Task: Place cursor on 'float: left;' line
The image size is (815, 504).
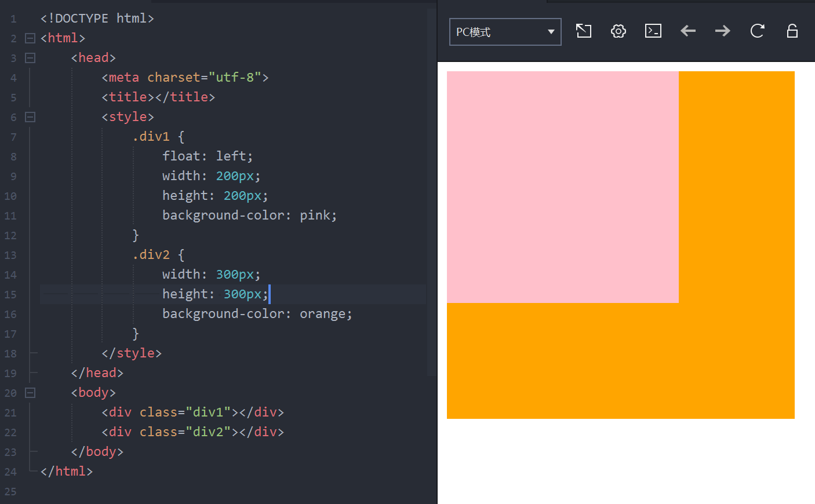Action: (208, 156)
